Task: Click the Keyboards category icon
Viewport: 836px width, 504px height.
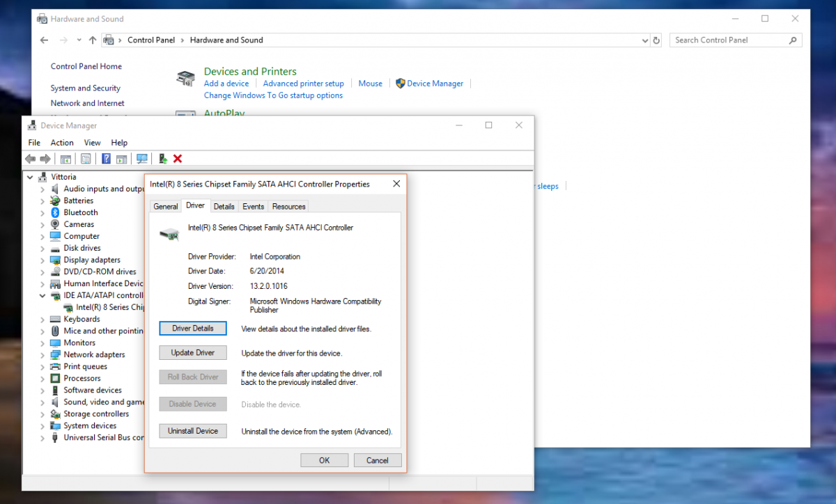Action: (x=56, y=319)
